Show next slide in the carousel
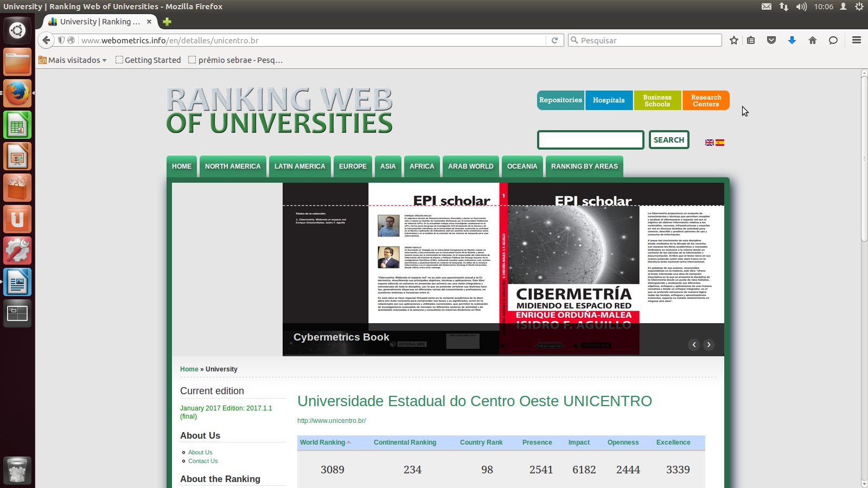This screenshot has width=868, height=488. pyautogui.click(x=709, y=345)
